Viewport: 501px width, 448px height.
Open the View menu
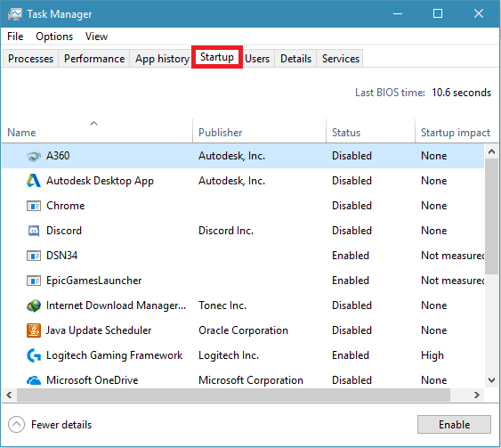click(x=96, y=37)
